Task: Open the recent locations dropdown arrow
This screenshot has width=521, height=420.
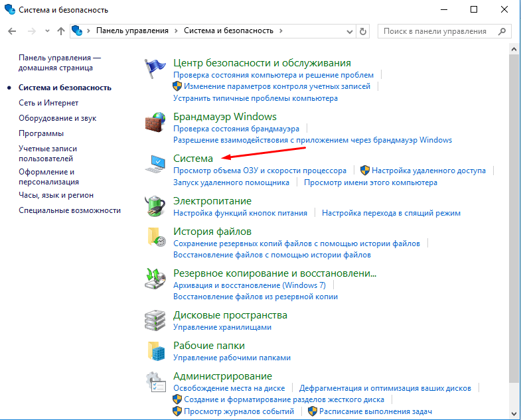Action: point(47,31)
